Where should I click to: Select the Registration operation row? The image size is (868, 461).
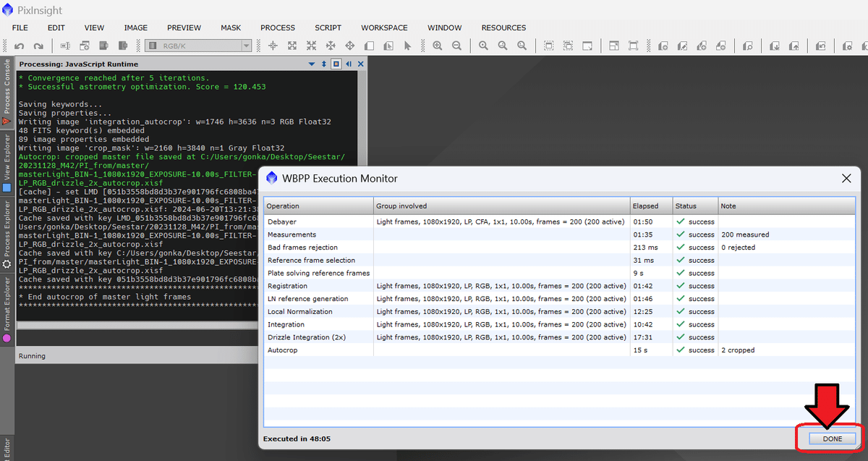559,286
